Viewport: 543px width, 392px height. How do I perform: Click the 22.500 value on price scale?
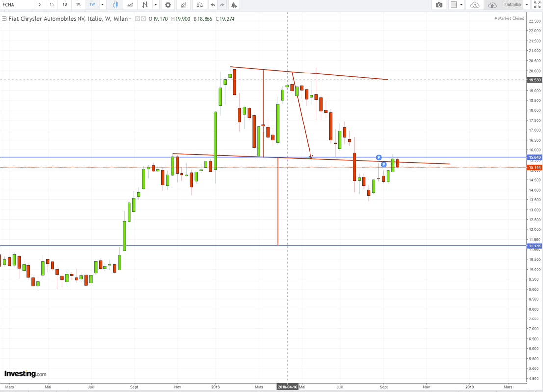pos(535,21)
